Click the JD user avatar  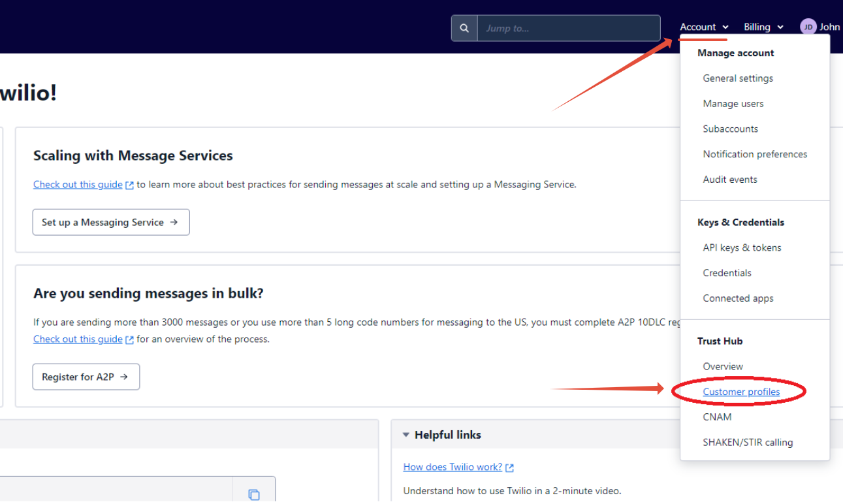(808, 27)
